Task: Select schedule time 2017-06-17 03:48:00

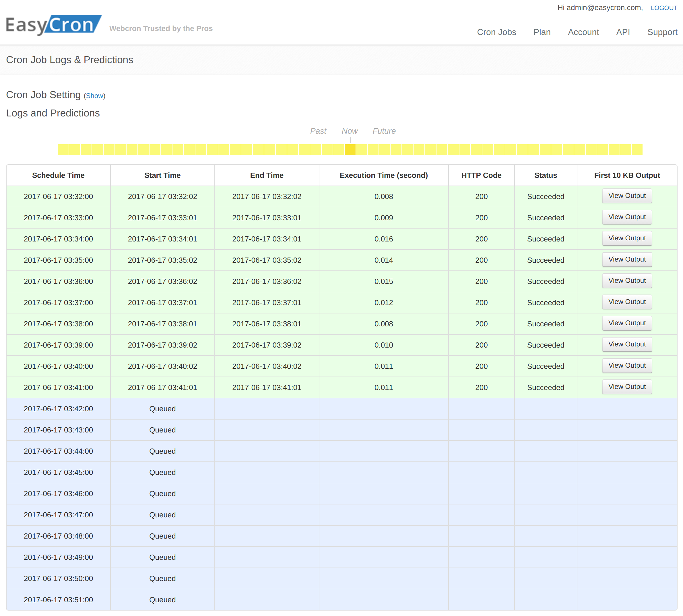Action: 58,536
